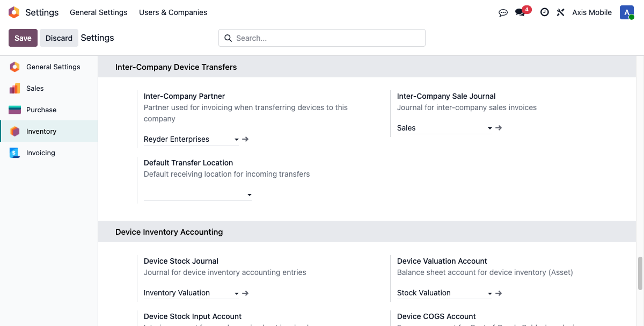644x326 pixels.
Task: Open conversations showing 4 unread messages
Action: (519, 12)
